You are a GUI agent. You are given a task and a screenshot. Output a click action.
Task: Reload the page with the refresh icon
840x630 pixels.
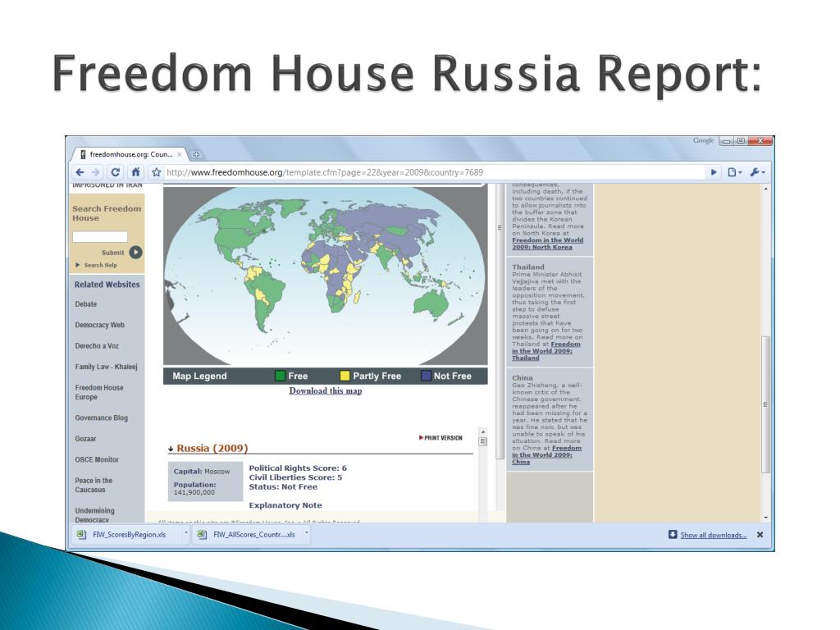[115, 172]
